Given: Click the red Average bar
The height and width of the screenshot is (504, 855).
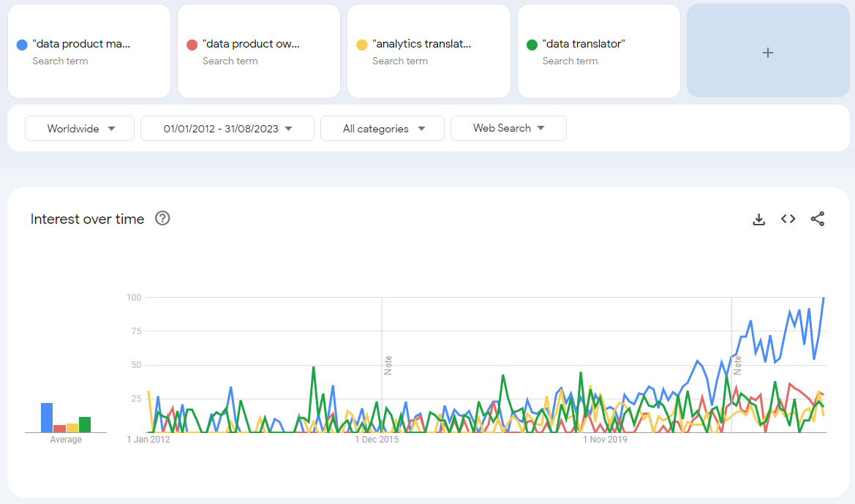Looking at the screenshot, I should coord(59,429).
